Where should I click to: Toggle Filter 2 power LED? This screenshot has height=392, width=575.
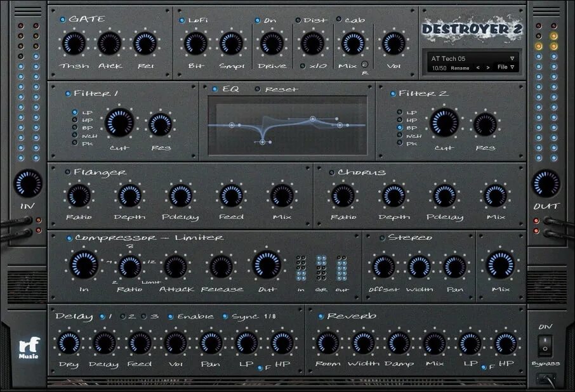pyautogui.click(x=393, y=94)
